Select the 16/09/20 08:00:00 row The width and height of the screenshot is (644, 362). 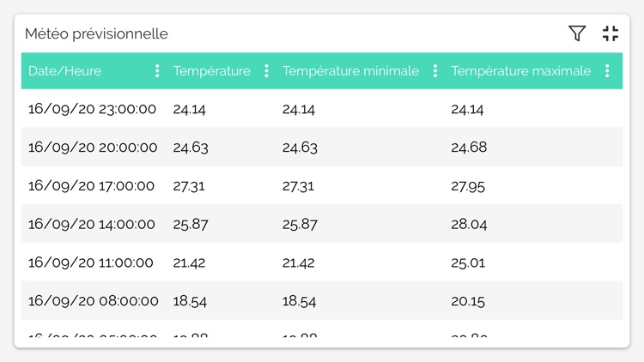pos(93,301)
